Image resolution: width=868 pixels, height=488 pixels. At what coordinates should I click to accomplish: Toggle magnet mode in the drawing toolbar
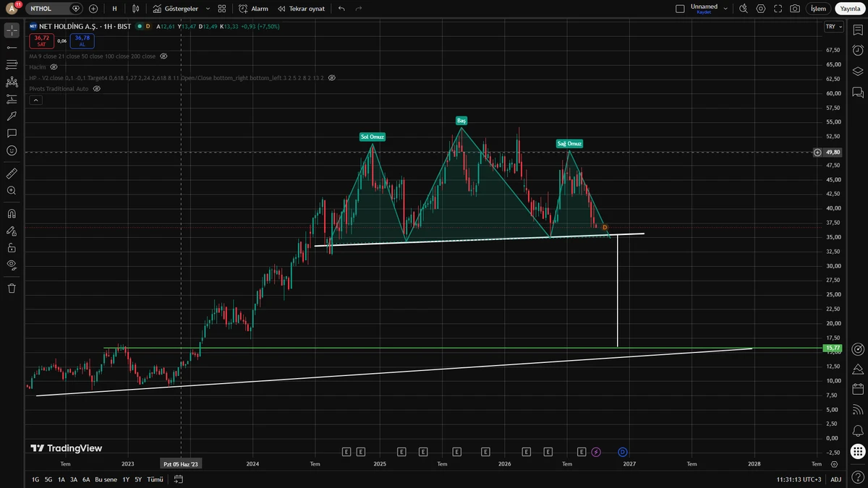12,214
